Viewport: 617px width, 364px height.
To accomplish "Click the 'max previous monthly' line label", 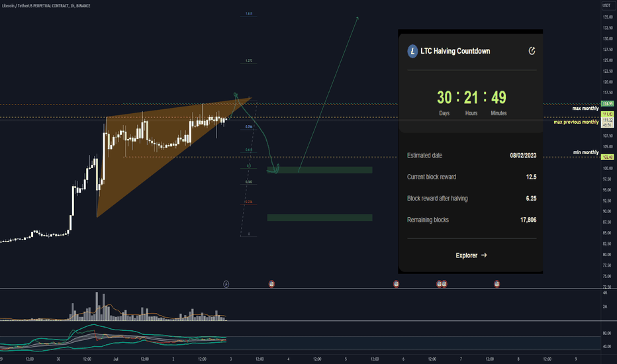I will (577, 122).
